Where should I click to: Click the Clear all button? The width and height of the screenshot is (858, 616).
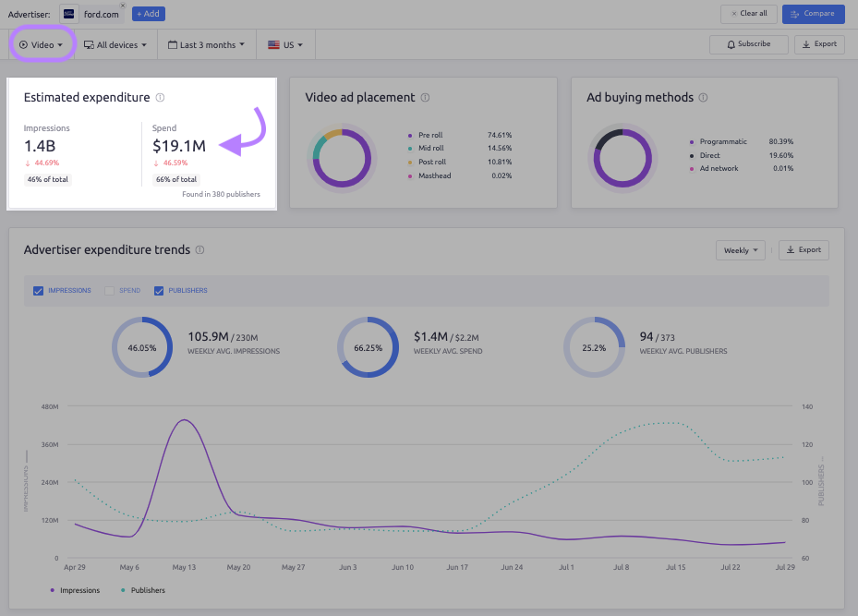pyautogui.click(x=747, y=14)
